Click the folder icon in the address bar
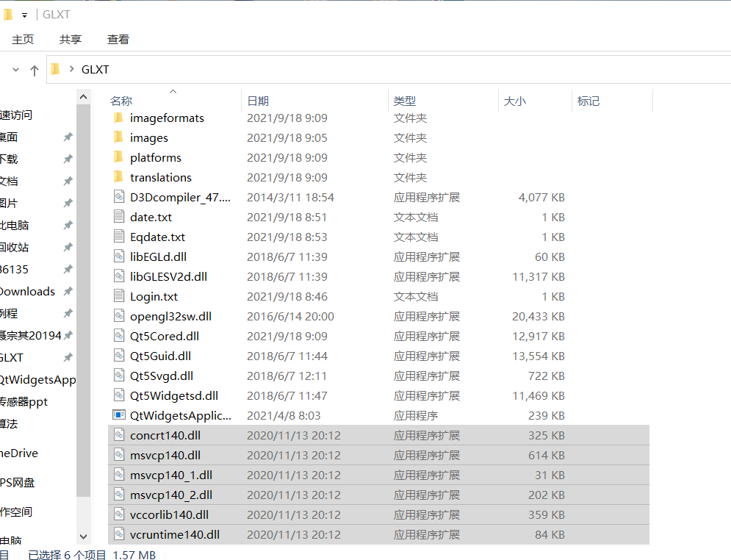Image resolution: width=731 pixels, height=560 pixels. (56, 69)
